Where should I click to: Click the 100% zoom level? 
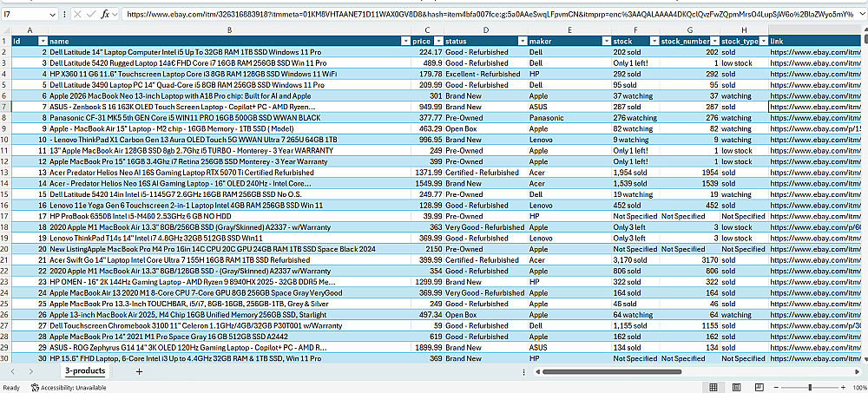pos(859,388)
